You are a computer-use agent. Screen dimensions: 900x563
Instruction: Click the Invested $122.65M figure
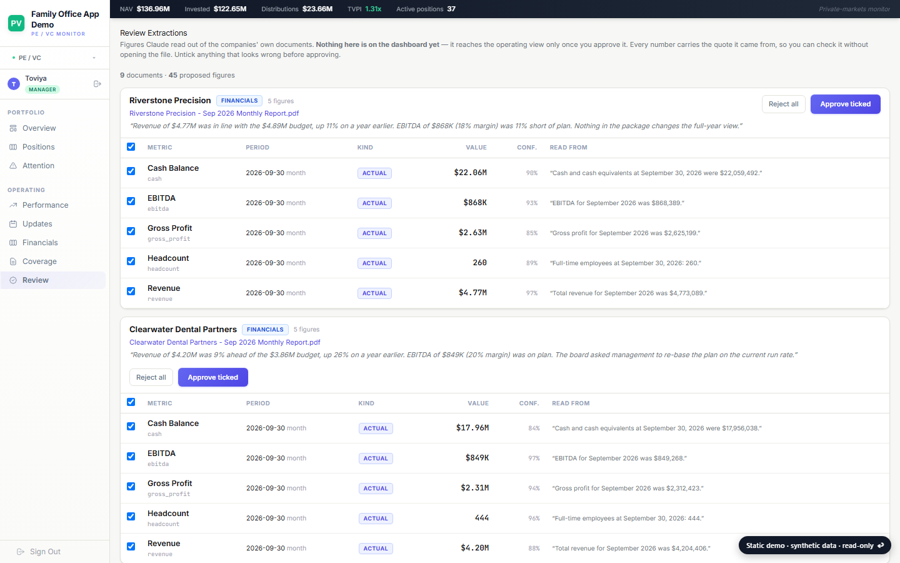[x=215, y=9]
